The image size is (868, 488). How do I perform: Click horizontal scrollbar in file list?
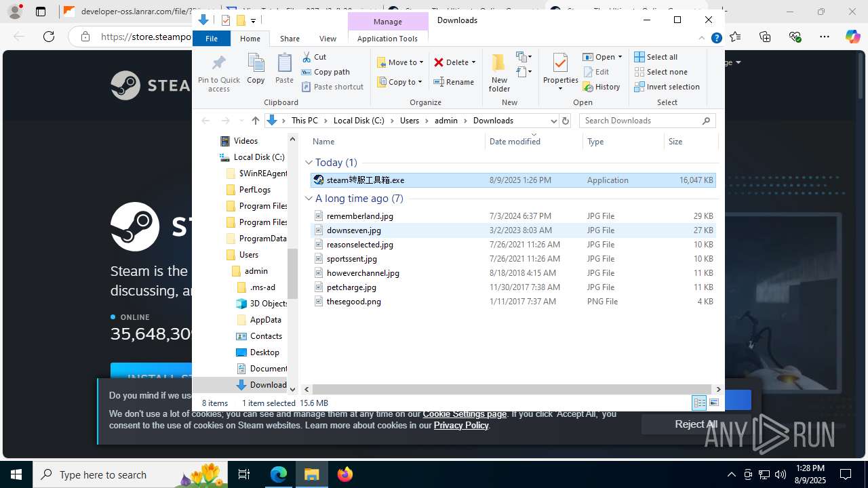click(x=512, y=389)
